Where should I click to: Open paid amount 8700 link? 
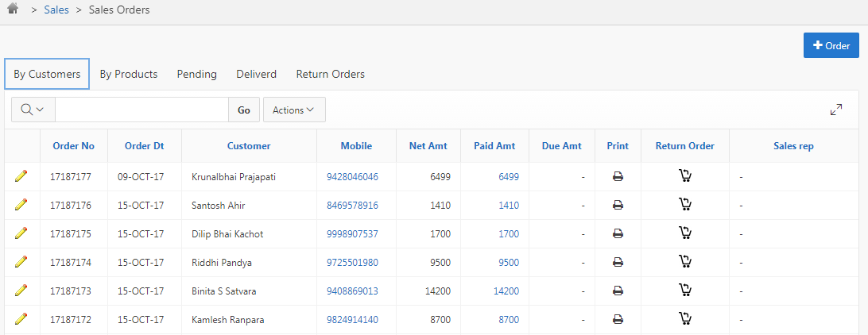tap(509, 319)
